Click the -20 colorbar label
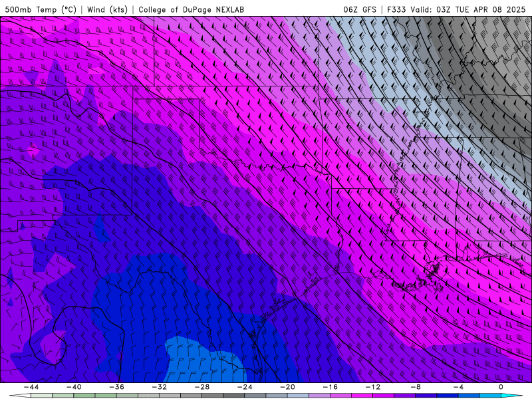This screenshot has height=399, width=532. click(288, 387)
